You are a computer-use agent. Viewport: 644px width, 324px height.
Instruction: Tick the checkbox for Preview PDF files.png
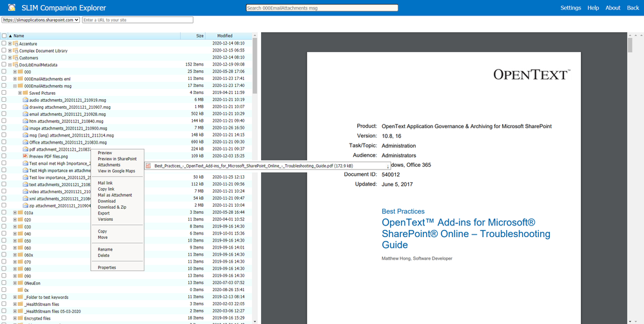(4, 156)
